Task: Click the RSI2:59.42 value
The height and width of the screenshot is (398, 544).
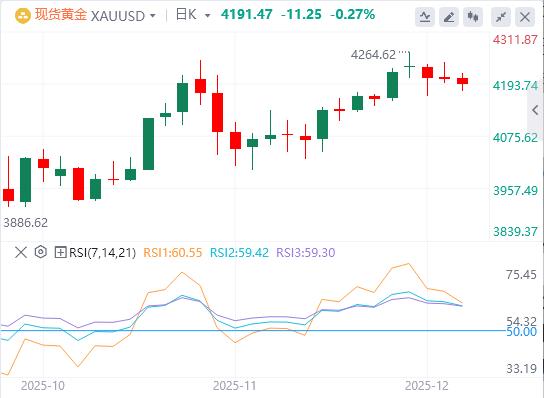Action: click(239, 253)
